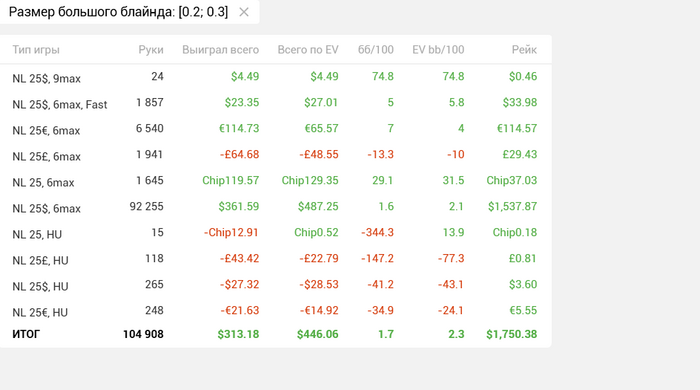Click the rake value '£0.81'
The image size is (700, 390).
[x=523, y=258]
